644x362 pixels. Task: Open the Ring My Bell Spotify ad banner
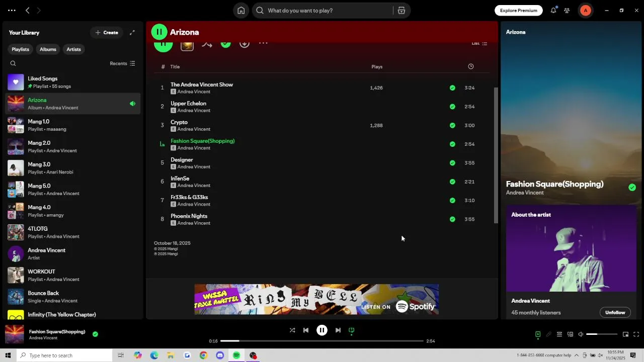pos(316,300)
